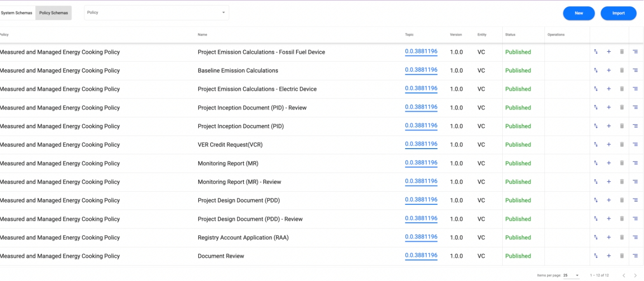
Task: Click the plus icon for the Electric Device row
Action: [x=609, y=89]
